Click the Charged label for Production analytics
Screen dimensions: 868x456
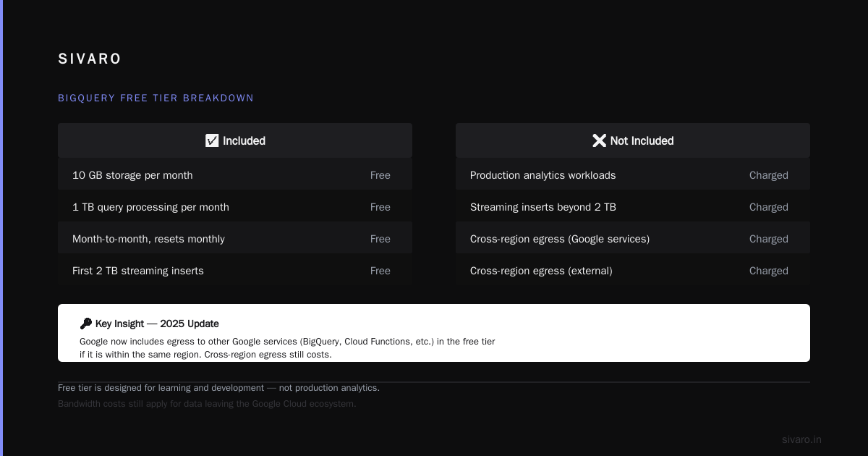pyautogui.click(x=768, y=175)
